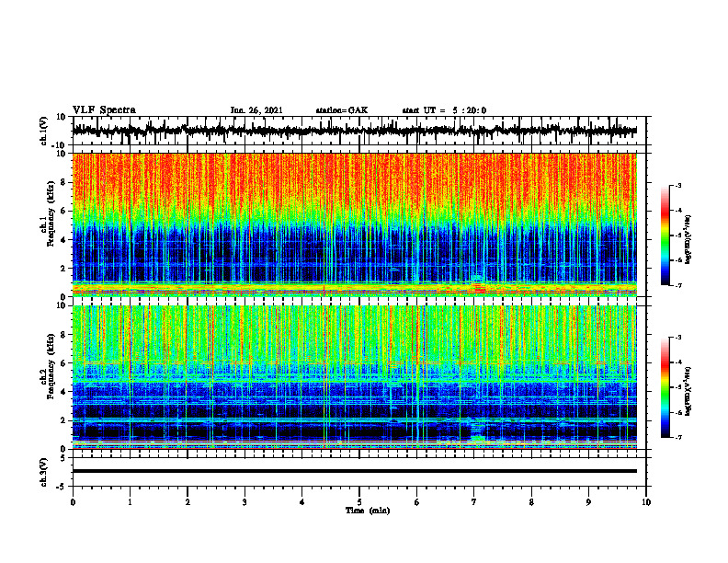Screen dimensions: 728x563
Task: Click time axis tick label "5"
Action: (359, 502)
